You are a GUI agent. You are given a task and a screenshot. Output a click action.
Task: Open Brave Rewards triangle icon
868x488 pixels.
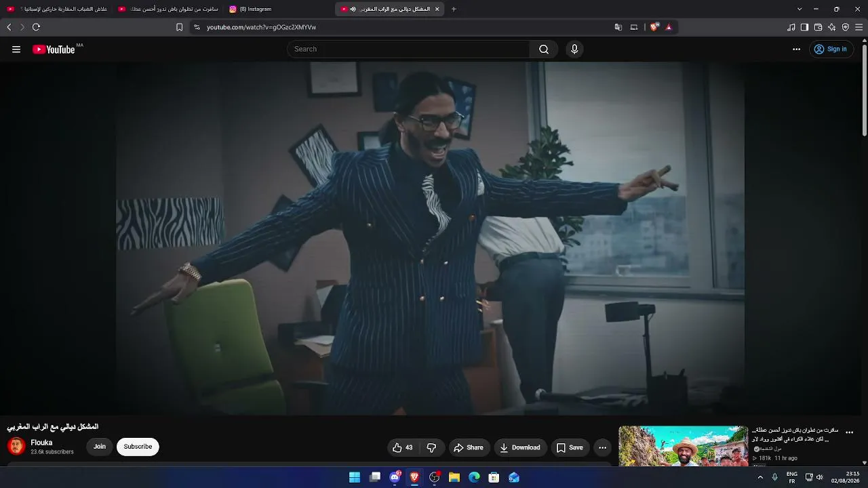pyautogui.click(x=669, y=27)
